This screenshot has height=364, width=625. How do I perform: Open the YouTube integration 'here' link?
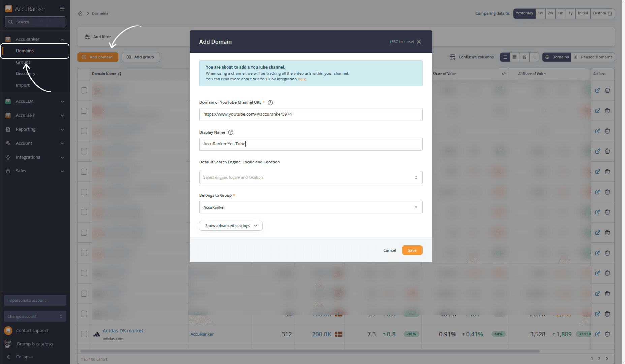point(302,79)
